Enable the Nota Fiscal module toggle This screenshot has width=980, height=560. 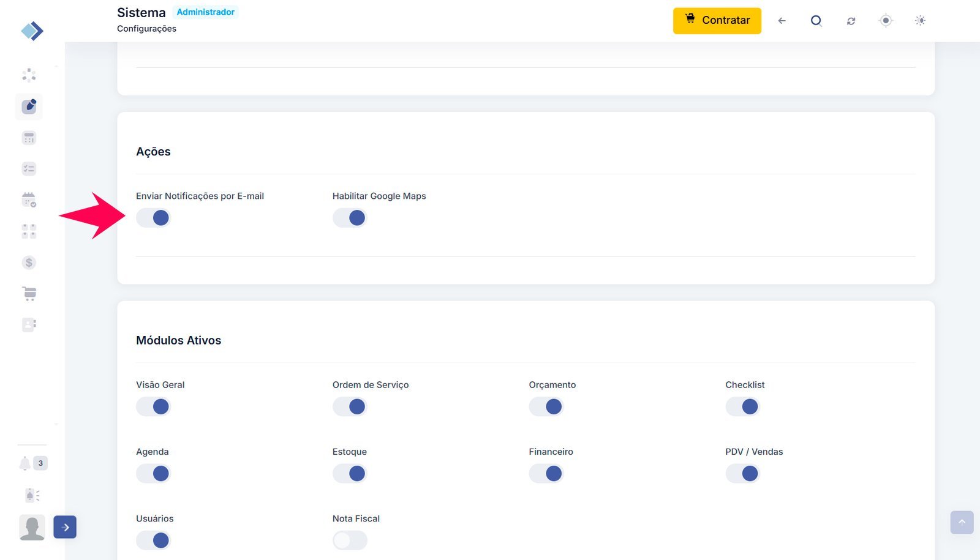coord(350,540)
